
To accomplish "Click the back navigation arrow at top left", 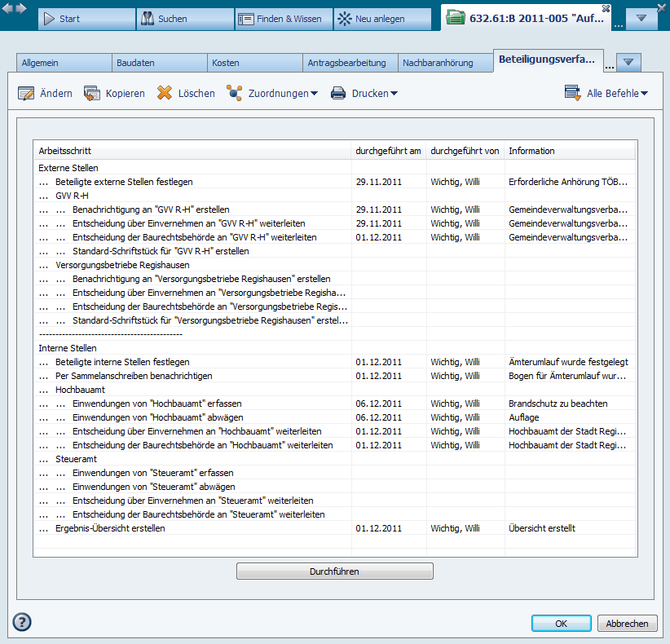I will 8,8.
